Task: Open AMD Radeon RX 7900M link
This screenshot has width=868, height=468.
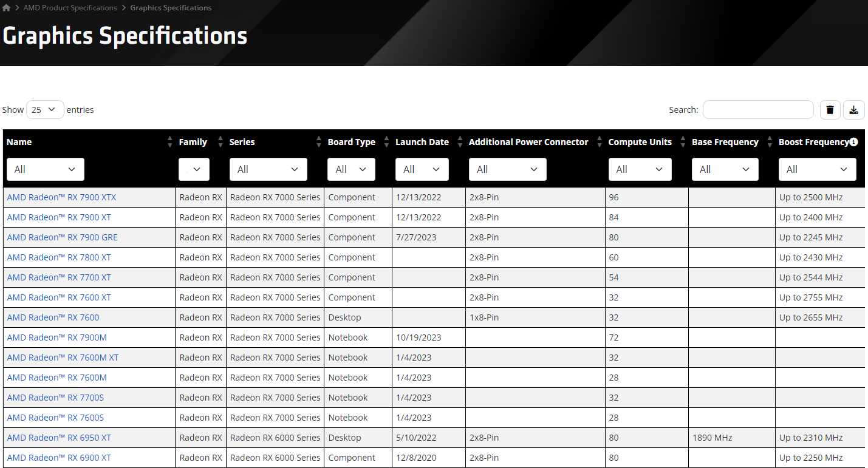Action: (x=57, y=337)
